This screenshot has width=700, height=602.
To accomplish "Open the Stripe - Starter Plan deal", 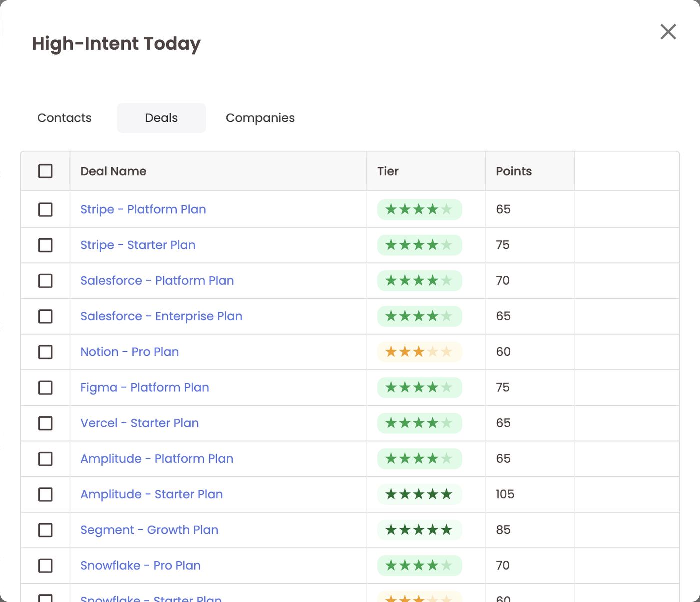I will tap(138, 245).
